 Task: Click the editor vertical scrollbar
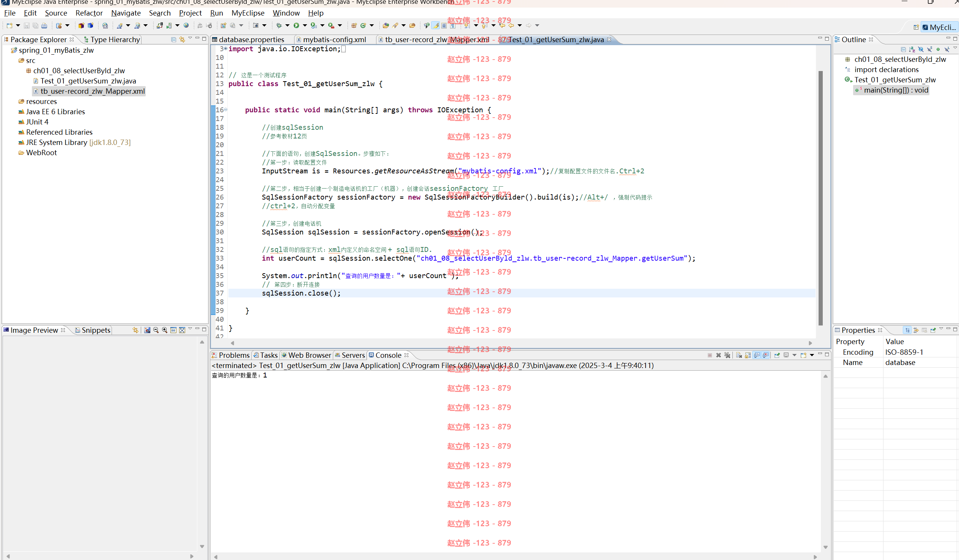[820, 198]
